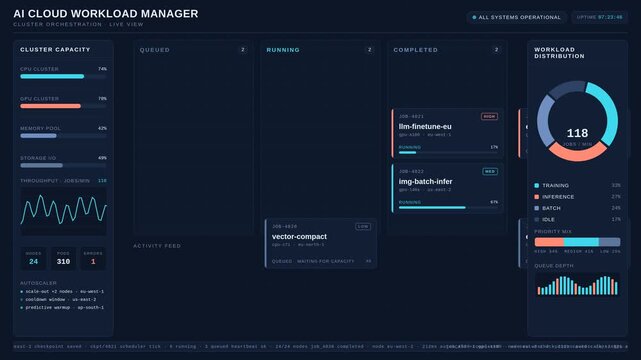Click the Workload Distribution panel title
Image resolution: width=641 pixels, height=360 pixels.
[x=559, y=53]
